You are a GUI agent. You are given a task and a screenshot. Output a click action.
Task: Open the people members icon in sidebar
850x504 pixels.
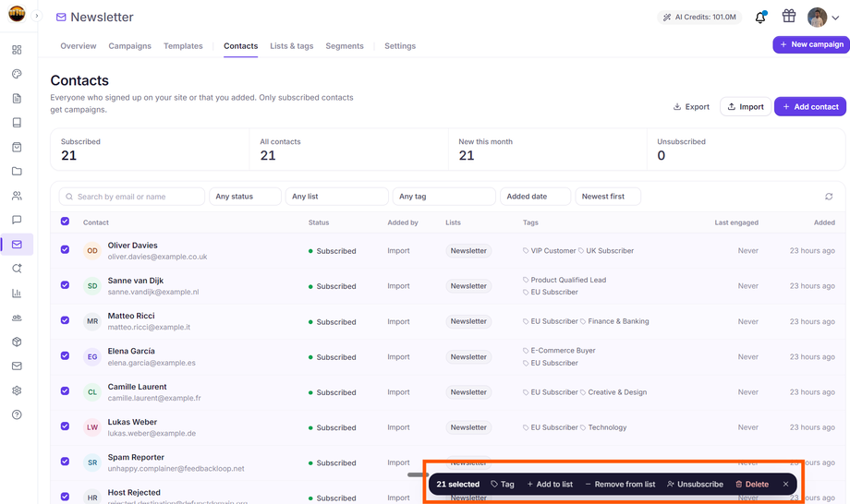pyautogui.click(x=17, y=196)
